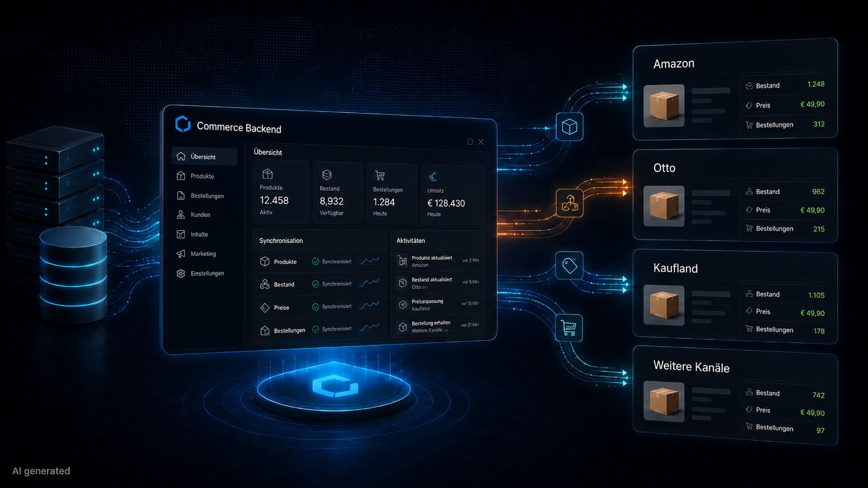868x488 pixels.
Task: Click the document icon beside sidebar Bestellungen
Action: 181,195
